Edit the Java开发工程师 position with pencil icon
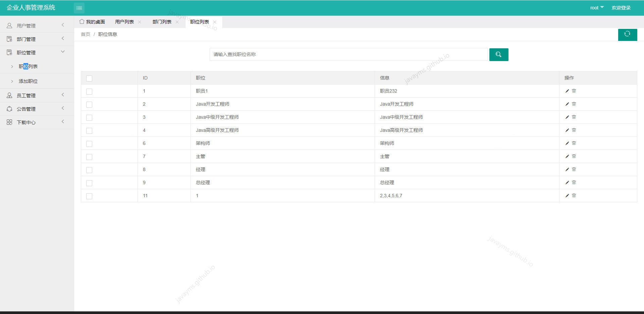 567,104
